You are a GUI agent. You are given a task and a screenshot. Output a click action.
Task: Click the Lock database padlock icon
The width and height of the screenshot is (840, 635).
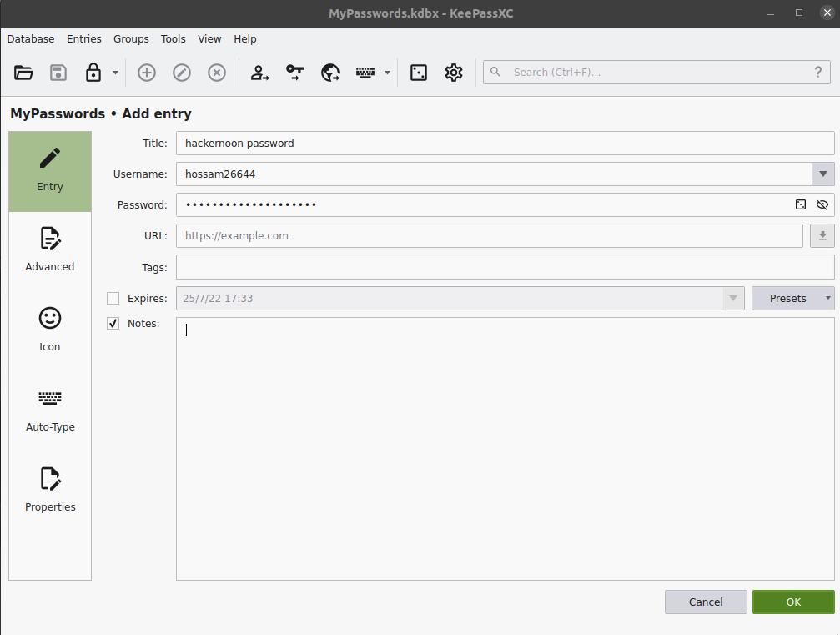[93, 73]
